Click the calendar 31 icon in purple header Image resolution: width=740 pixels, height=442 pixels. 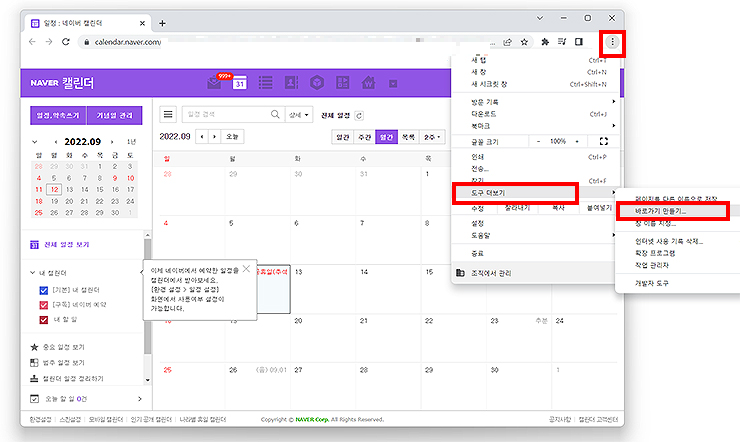pos(240,83)
